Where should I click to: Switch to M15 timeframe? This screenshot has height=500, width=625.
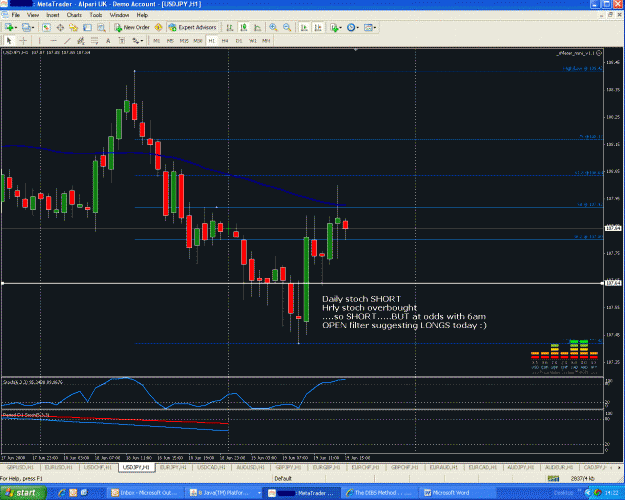pyautogui.click(x=184, y=41)
